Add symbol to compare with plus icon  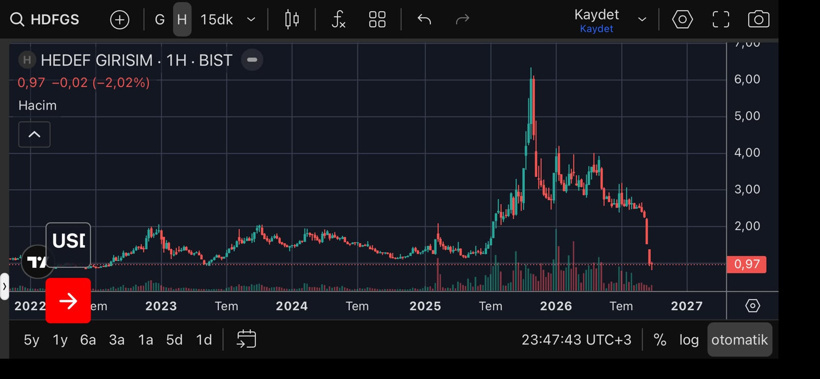pos(119,20)
